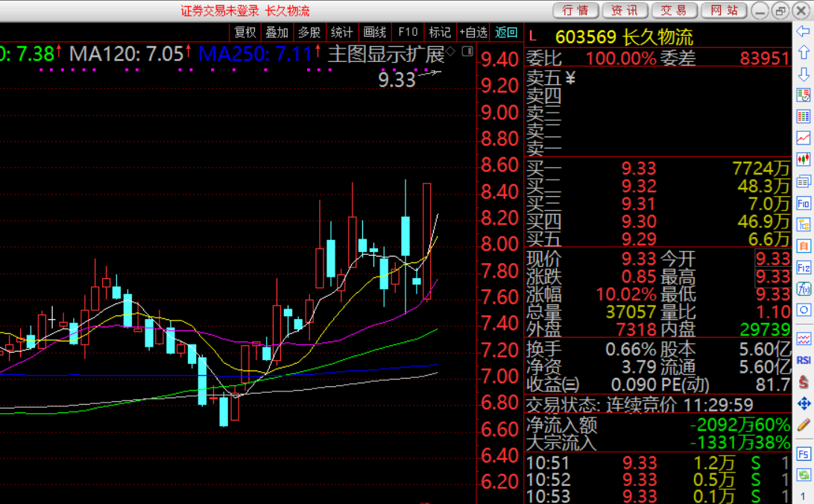Open the 资讯 menu button

[x=625, y=10]
